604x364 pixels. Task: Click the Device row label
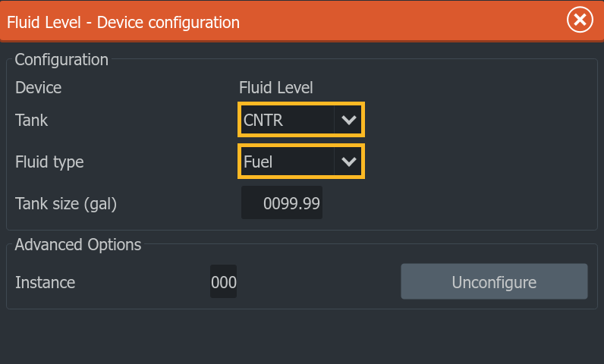(39, 88)
